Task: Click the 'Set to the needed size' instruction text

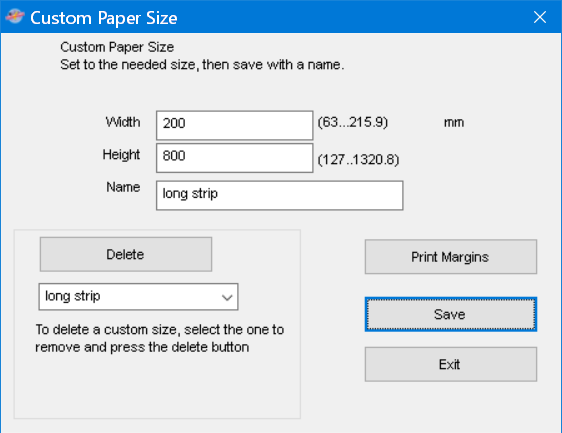Action: coord(202,65)
